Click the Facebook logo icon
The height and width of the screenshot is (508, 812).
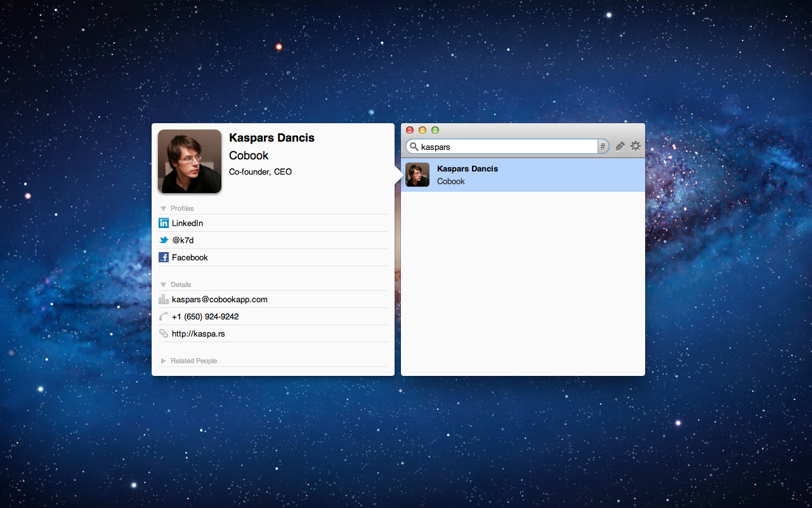tap(164, 258)
